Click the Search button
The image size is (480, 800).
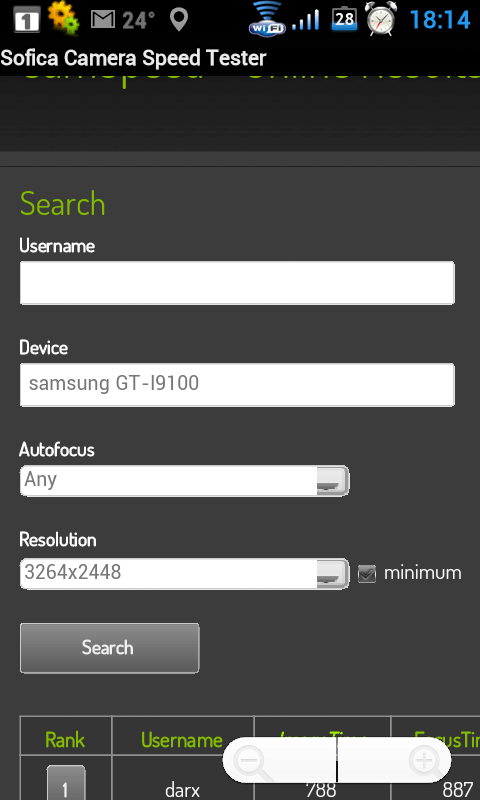[x=110, y=648]
